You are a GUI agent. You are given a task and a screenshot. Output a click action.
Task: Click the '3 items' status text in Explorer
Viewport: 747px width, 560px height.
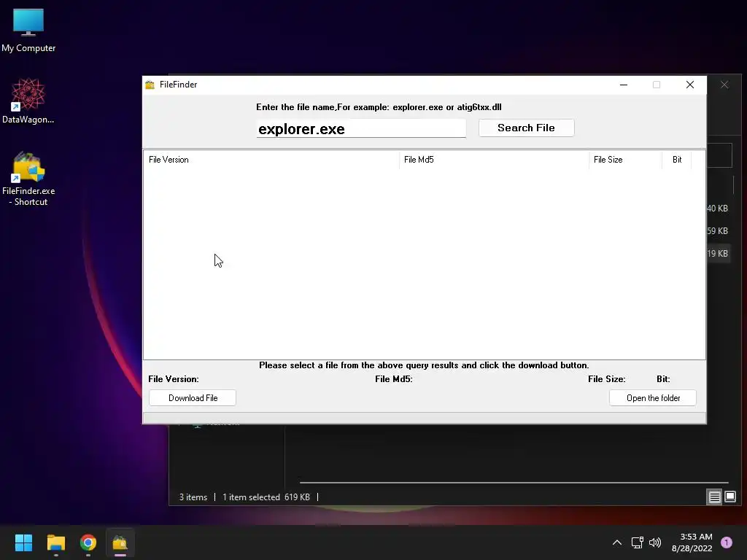193,497
